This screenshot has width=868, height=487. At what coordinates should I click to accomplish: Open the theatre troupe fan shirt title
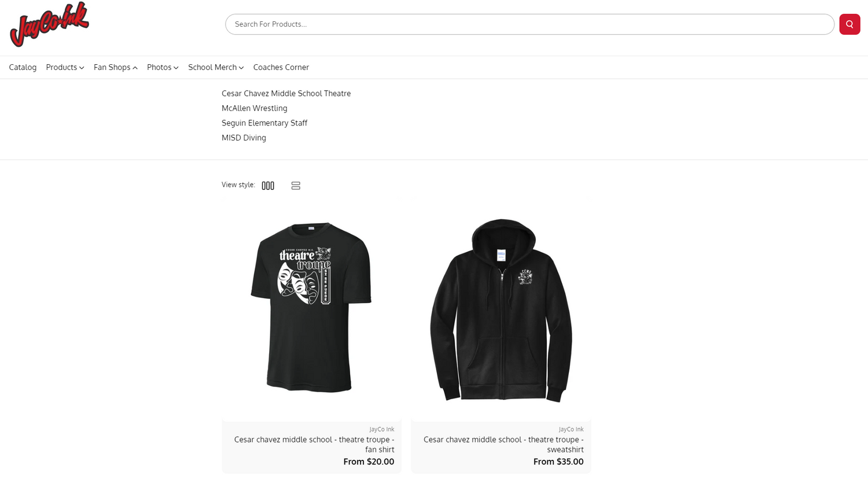pos(314,444)
